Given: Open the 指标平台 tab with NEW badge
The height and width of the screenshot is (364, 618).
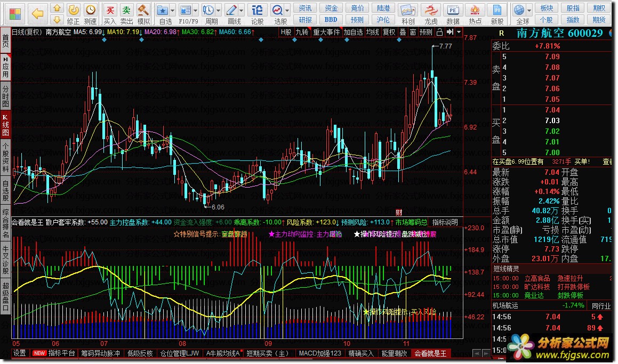Looking at the screenshot, I should (54, 353).
